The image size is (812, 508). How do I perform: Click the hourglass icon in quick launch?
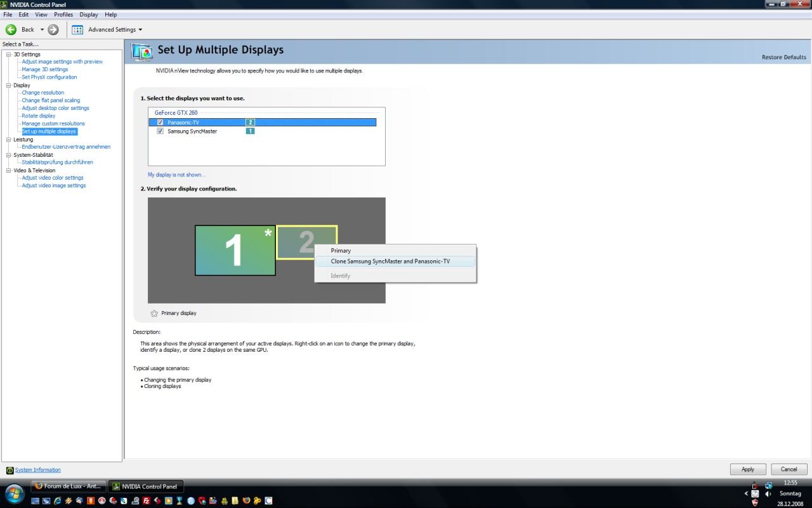[180, 501]
